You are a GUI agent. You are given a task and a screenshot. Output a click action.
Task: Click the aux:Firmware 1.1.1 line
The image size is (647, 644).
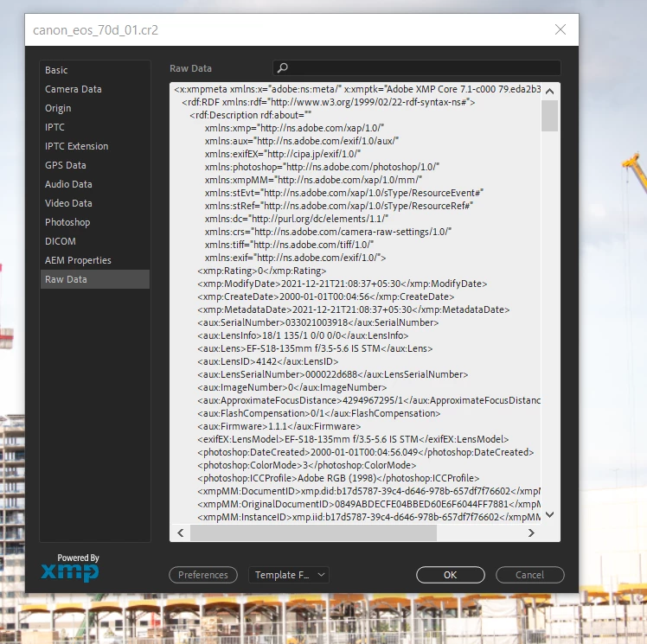(279, 426)
